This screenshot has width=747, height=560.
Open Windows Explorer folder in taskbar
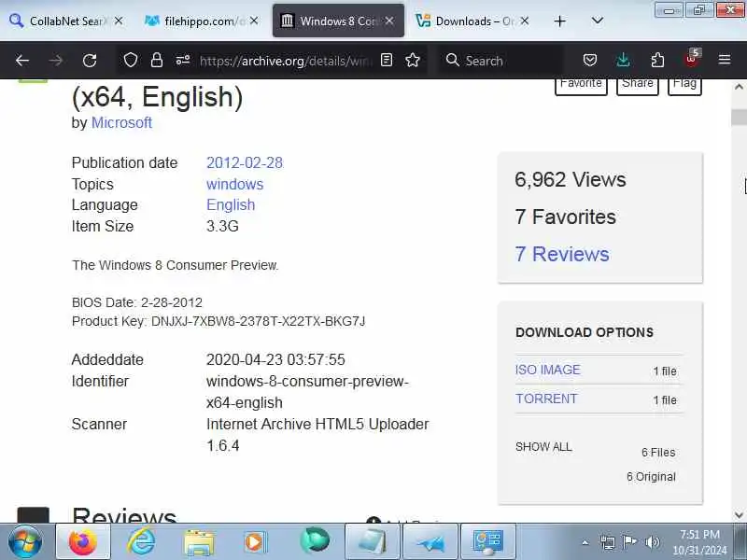click(199, 542)
